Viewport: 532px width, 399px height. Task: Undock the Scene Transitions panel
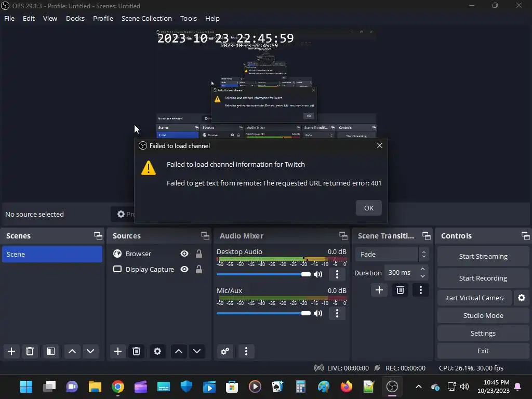pyautogui.click(x=427, y=236)
